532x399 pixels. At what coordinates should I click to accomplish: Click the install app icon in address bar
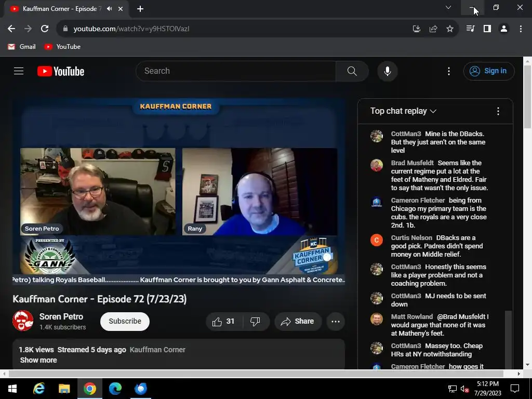[x=416, y=29]
